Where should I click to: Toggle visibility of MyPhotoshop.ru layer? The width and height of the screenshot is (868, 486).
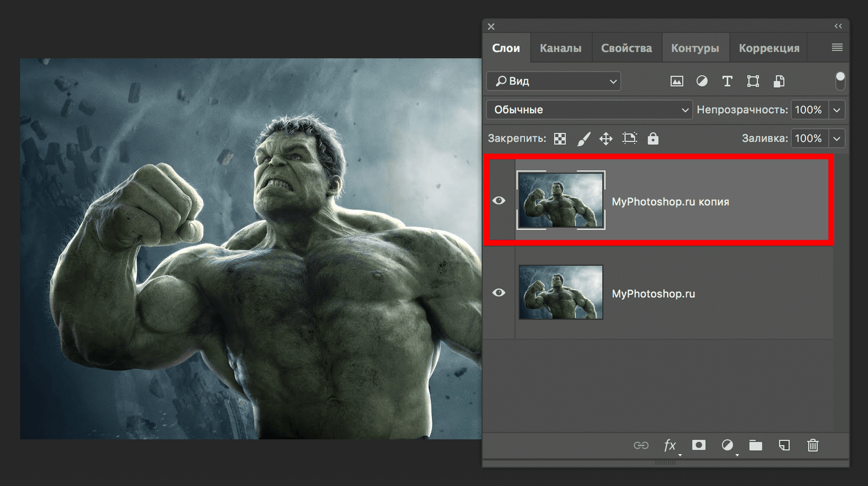pyautogui.click(x=499, y=293)
